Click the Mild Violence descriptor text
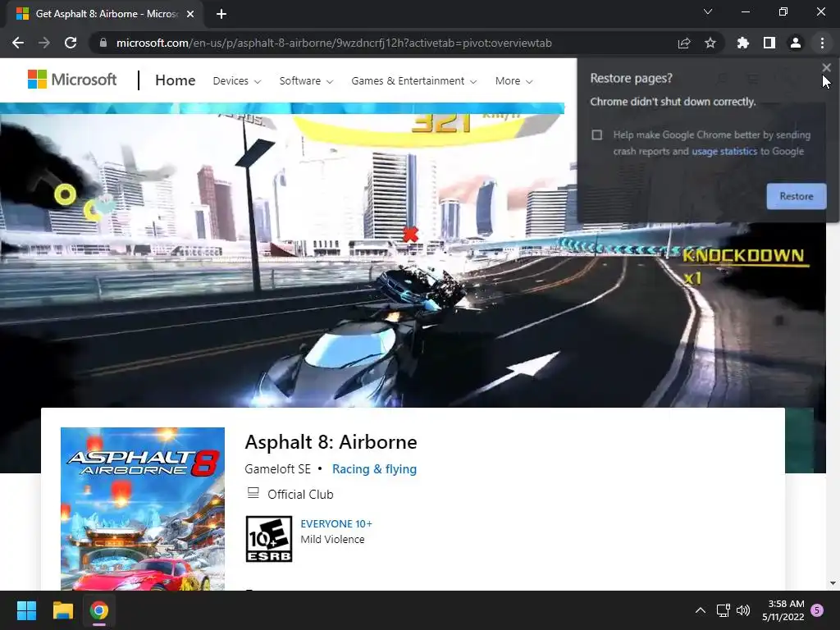Image resolution: width=840 pixels, height=630 pixels. pyautogui.click(x=332, y=540)
